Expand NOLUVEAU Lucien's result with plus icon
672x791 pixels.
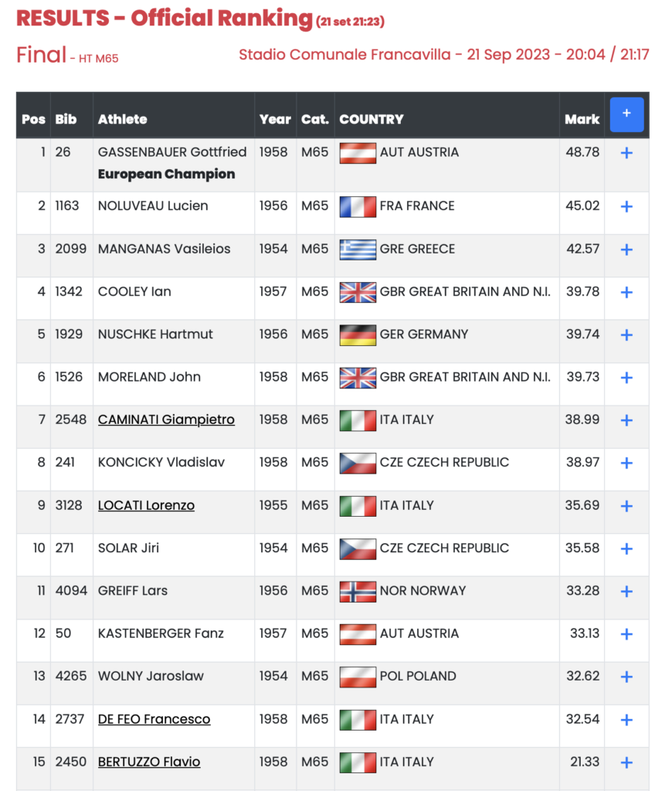(x=626, y=207)
